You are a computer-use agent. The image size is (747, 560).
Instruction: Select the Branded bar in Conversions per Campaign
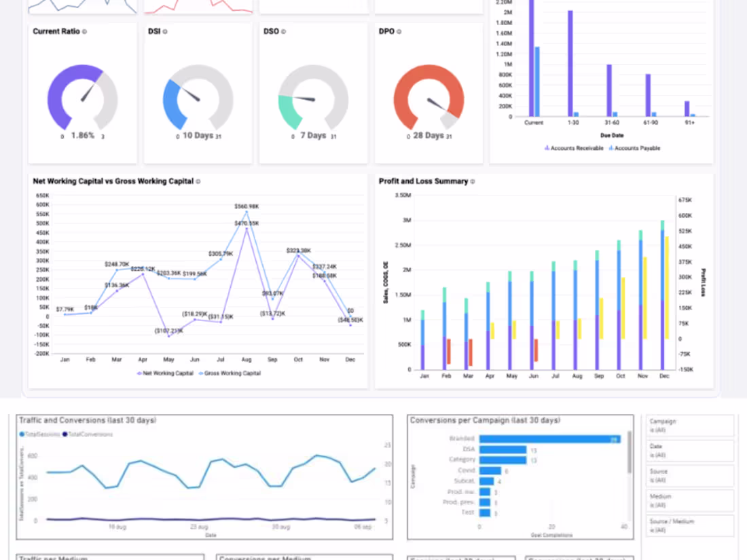pyautogui.click(x=550, y=438)
